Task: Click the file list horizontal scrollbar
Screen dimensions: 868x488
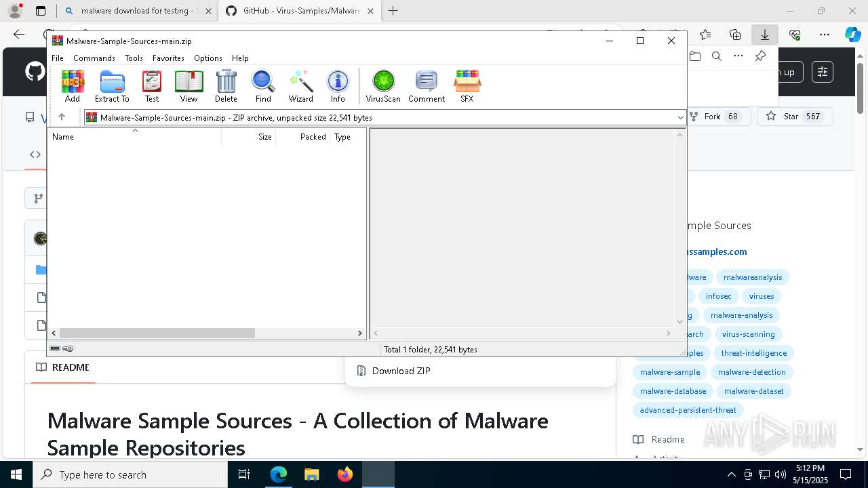Action: coord(157,333)
